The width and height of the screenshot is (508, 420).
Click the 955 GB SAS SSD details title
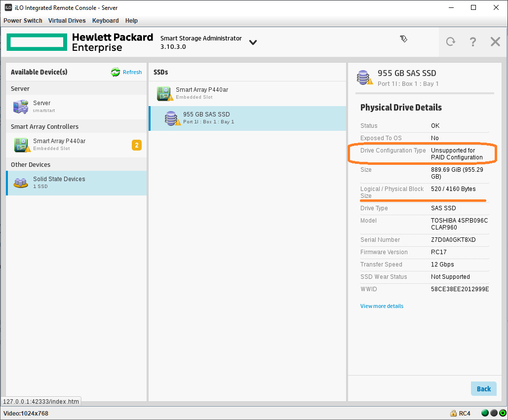tap(407, 73)
